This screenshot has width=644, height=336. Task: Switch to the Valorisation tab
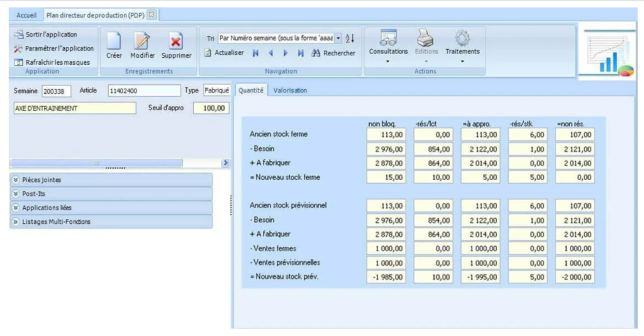290,91
